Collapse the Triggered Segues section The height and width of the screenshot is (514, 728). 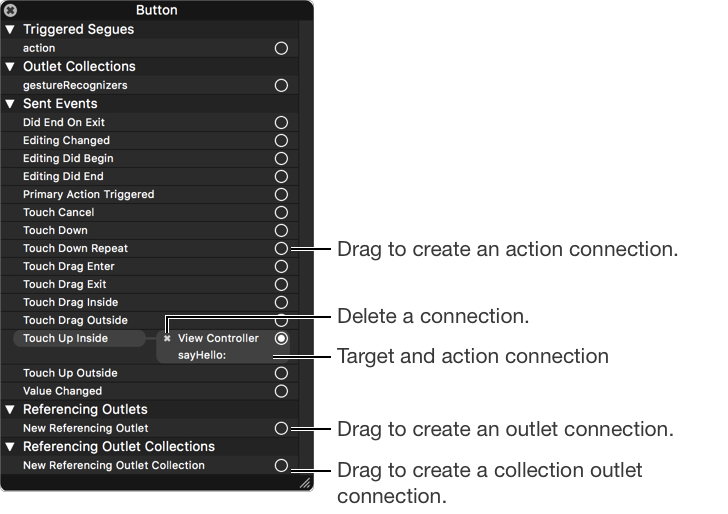(x=10, y=30)
